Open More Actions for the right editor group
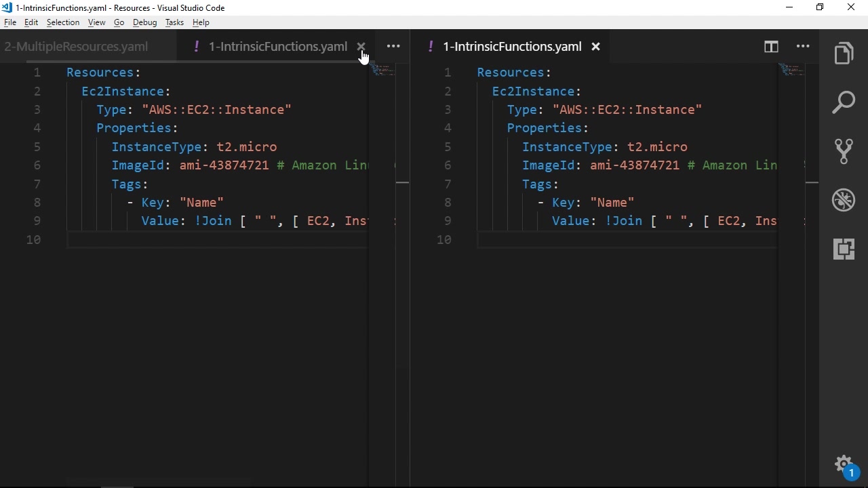This screenshot has width=868, height=488. [x=804, y=47]
